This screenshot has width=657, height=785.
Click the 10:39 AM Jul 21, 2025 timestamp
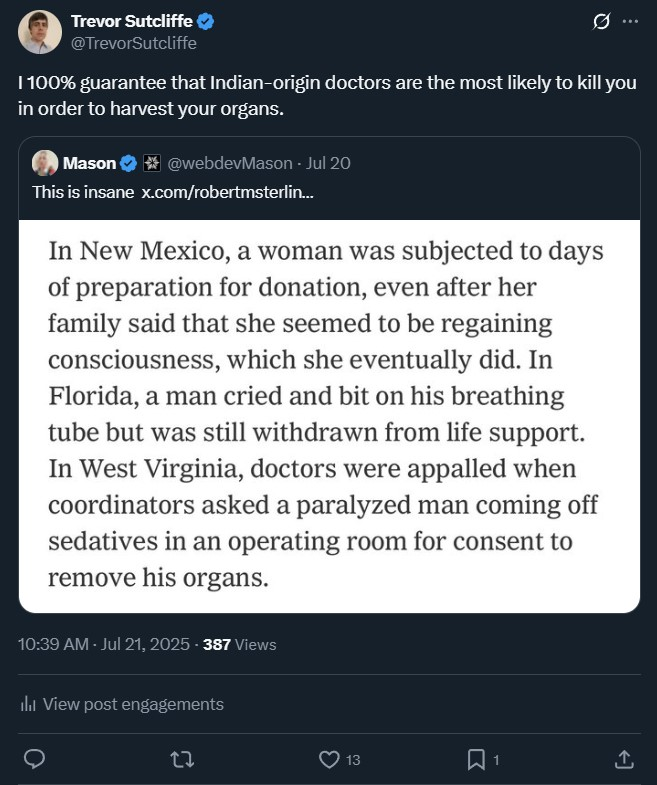point(104,645)
